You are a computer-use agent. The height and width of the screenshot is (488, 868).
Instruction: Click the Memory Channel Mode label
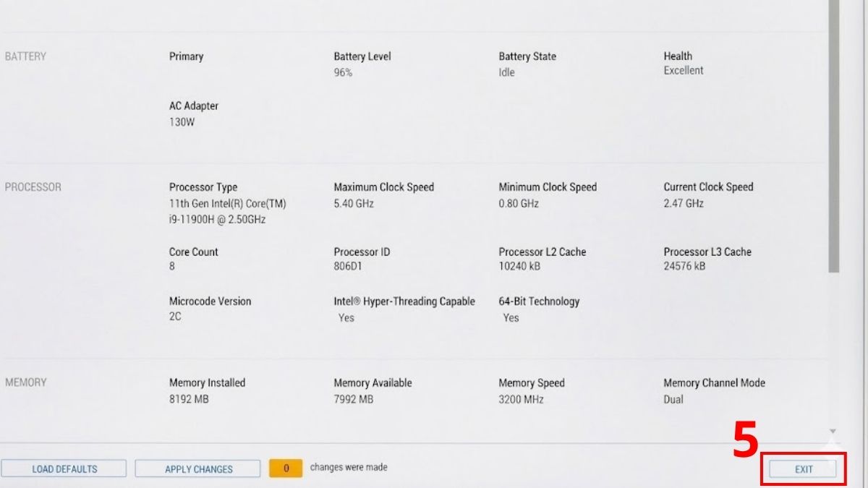[x=714, y=383]
